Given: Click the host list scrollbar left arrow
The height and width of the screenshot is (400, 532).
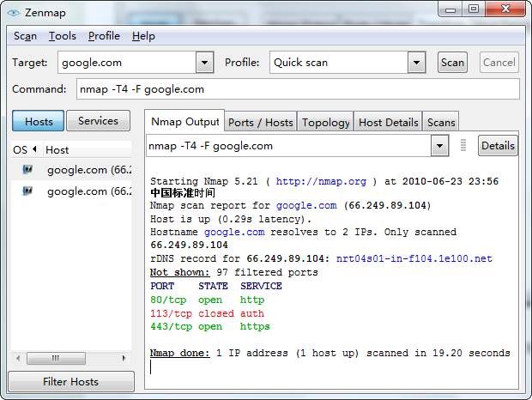Looking at the screenshot, I should tap(18, 358).
